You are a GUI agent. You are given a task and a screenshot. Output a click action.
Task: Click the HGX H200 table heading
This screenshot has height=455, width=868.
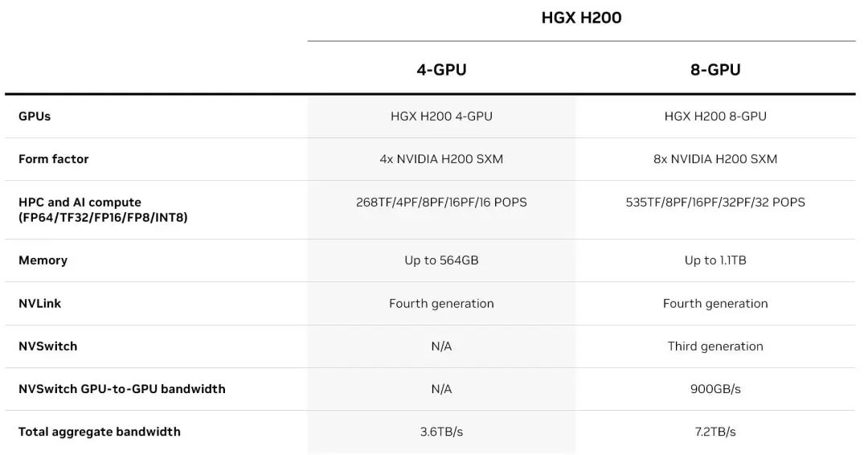(x=581, y=18)
